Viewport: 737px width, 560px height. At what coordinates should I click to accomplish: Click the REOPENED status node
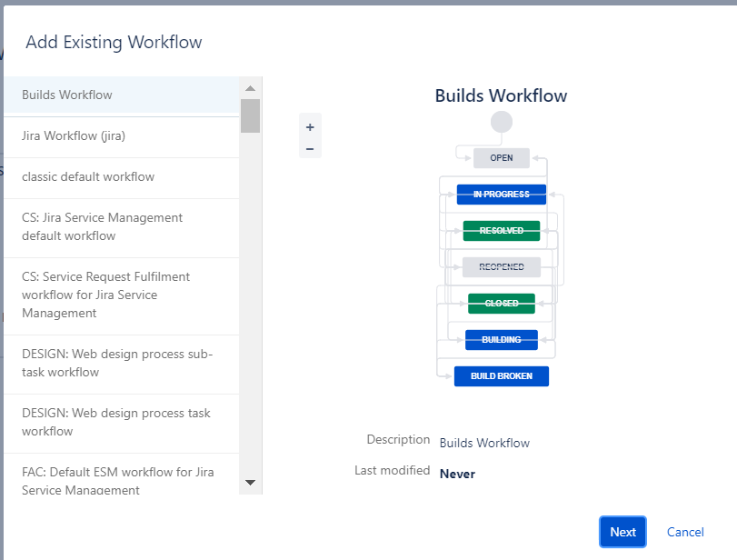[x=502, y=267]
